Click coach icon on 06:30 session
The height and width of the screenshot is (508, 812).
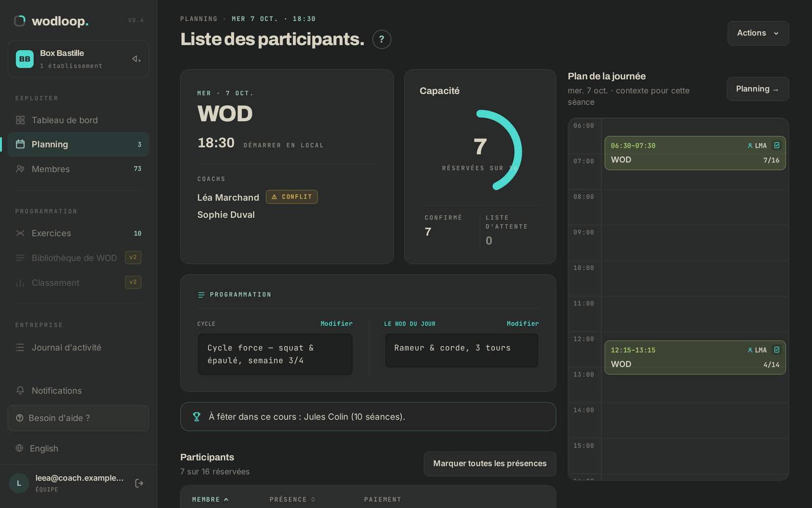[x=750, y=146]
